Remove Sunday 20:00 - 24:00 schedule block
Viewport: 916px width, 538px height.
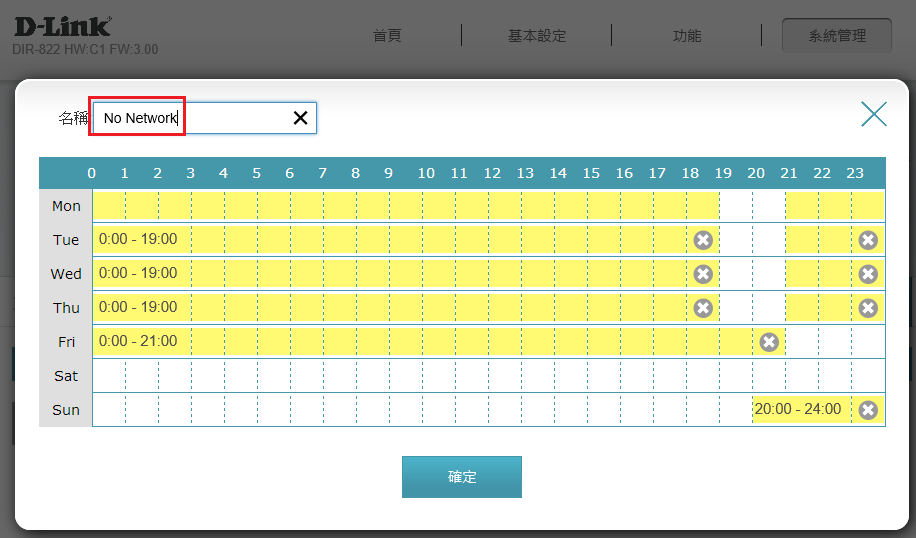[868, 410]
